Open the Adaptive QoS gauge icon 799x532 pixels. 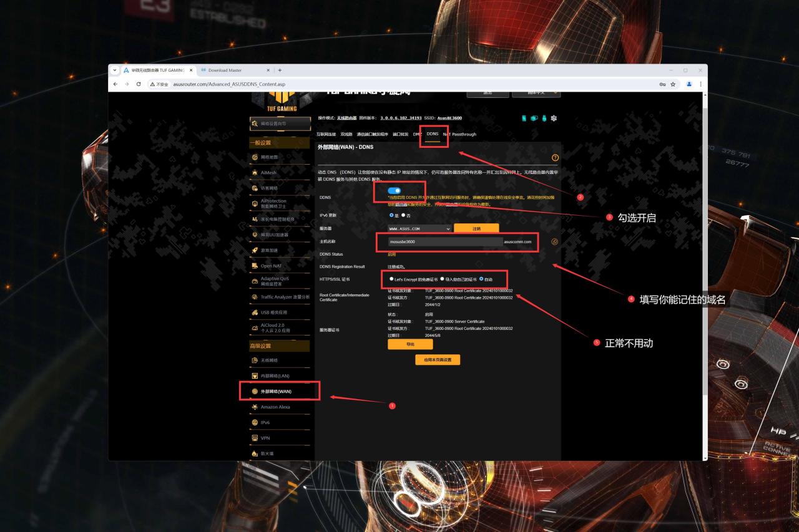point(255,281)
